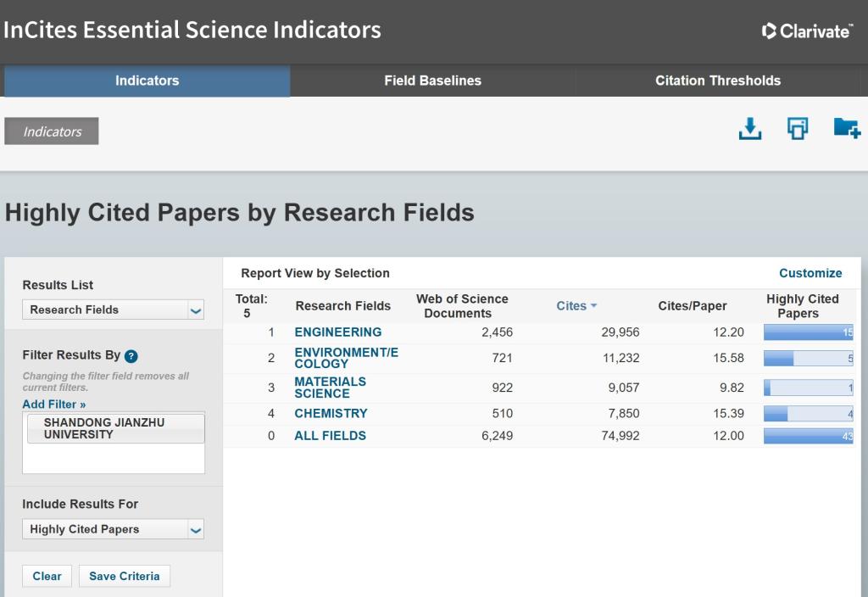Click the 74,992 cites value
The width and height of the screenshot is (868, 597).
[620, 436]
